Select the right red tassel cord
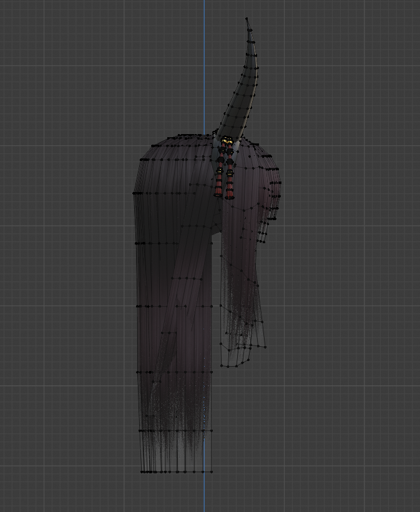 (230, 172)
